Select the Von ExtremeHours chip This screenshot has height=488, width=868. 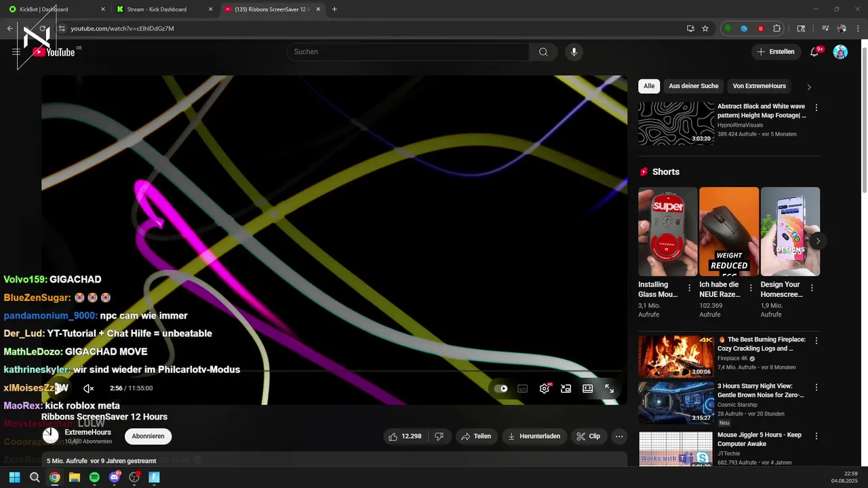[x=759, y=86]
